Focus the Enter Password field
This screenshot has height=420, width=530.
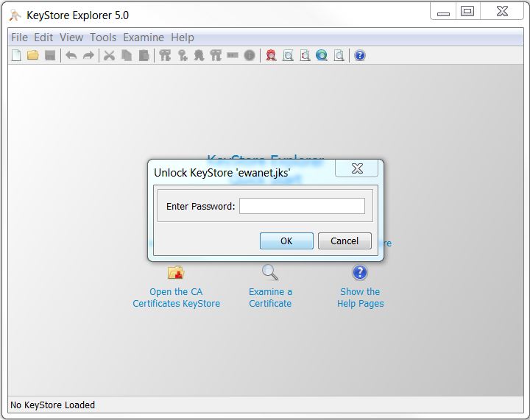(302, 206)
